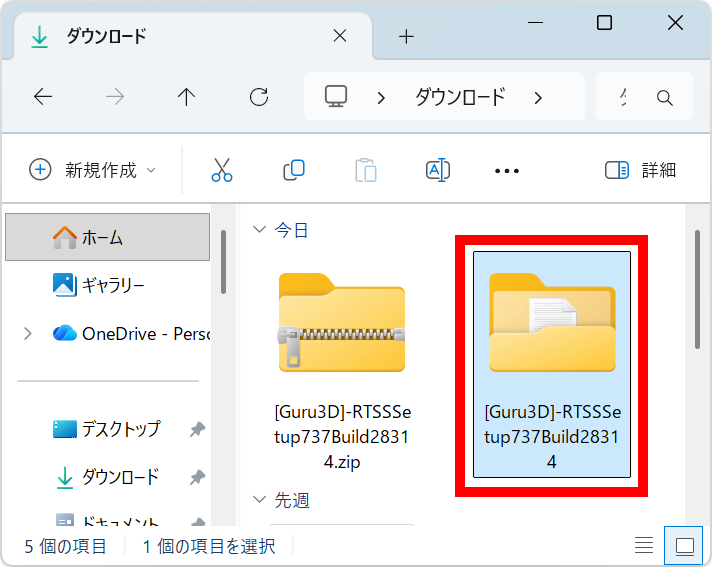712x567 pixels.
Task: Click the Rename icon in toolbar
Action: [437, 170]
